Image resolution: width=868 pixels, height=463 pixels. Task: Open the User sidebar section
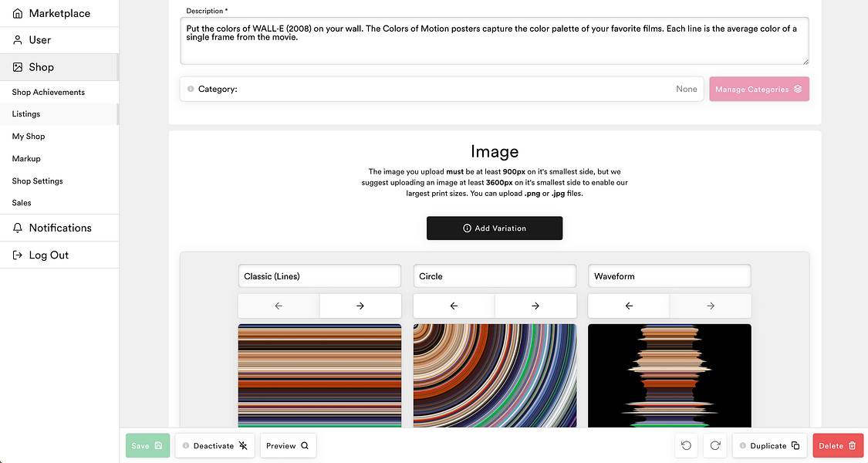click(59, 40)
